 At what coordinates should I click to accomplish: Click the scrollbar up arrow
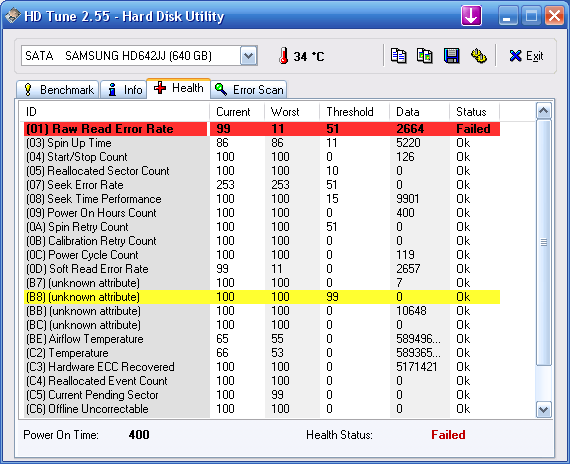[543, 111]
